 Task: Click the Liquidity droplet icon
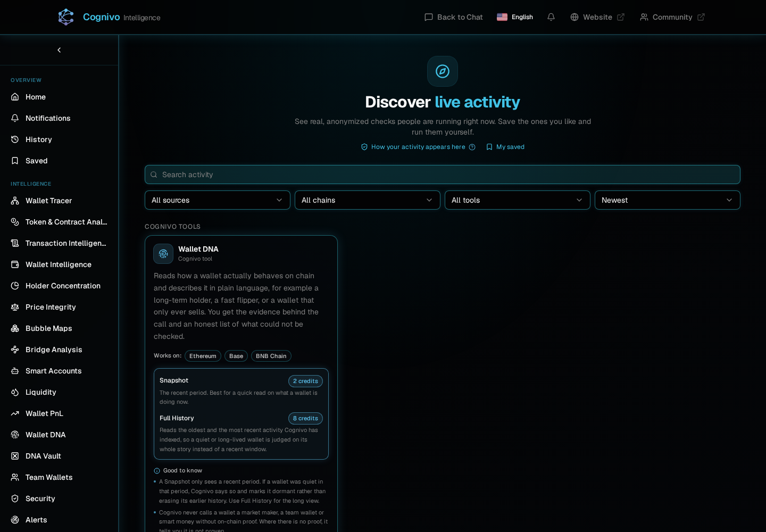pos(15,392)
